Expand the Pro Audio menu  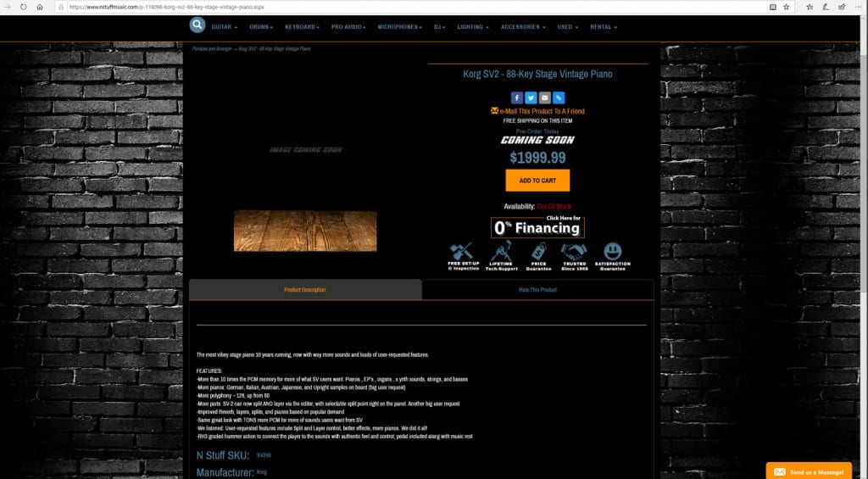348,26
